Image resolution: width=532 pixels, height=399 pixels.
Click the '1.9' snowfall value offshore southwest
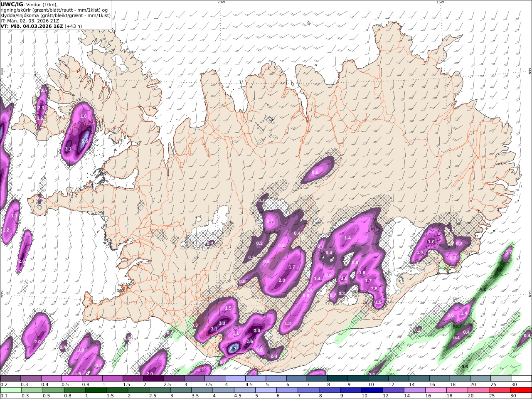[x=81, y=350]
